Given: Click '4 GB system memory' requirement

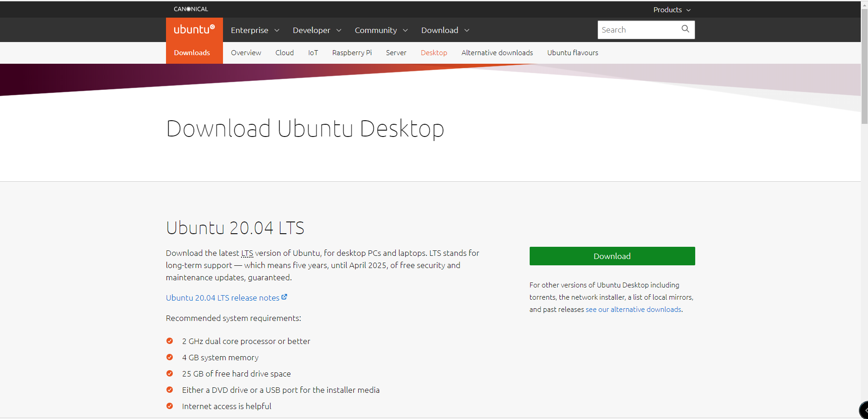Looking at the screenshot, I should [x=220, y=358].
